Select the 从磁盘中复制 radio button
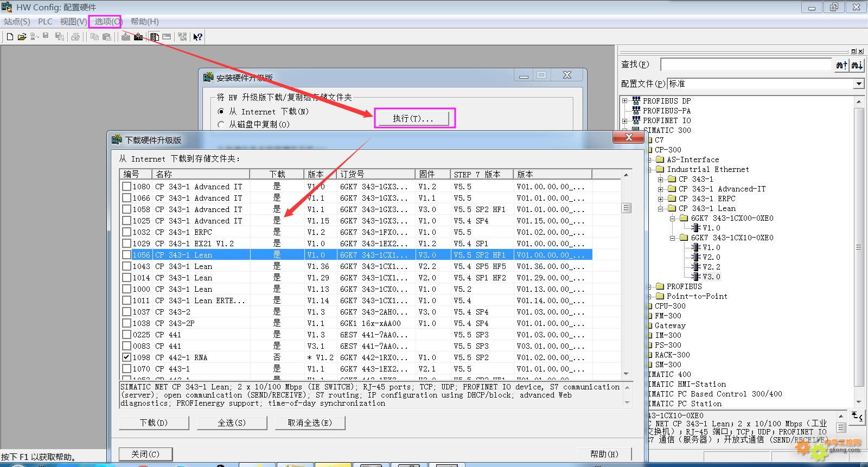This screenshot has height=467, width=868. [221, 124]
